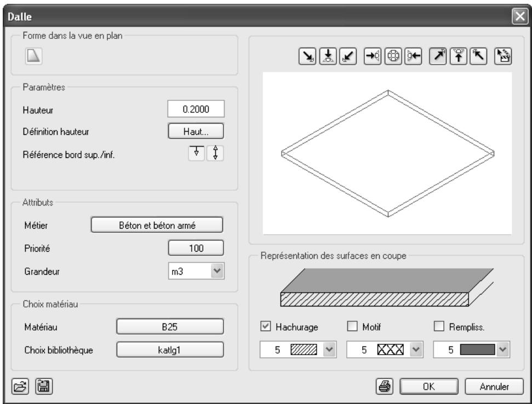
Task: Open the Motif pattern dropdown
Action: coord(416,349)
